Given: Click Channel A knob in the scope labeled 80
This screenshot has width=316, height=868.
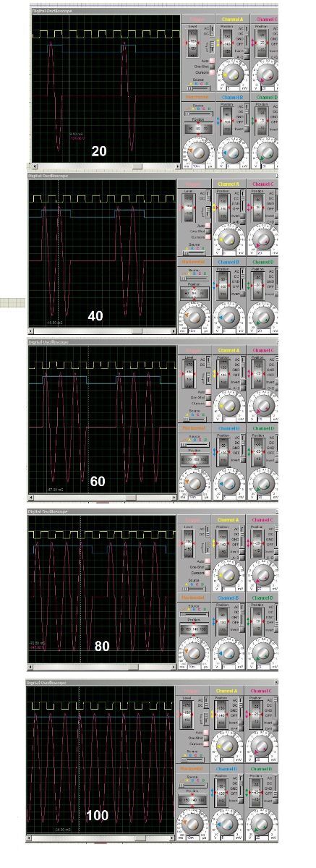Looking at the screenshot, I should click(x=229, y=575).
